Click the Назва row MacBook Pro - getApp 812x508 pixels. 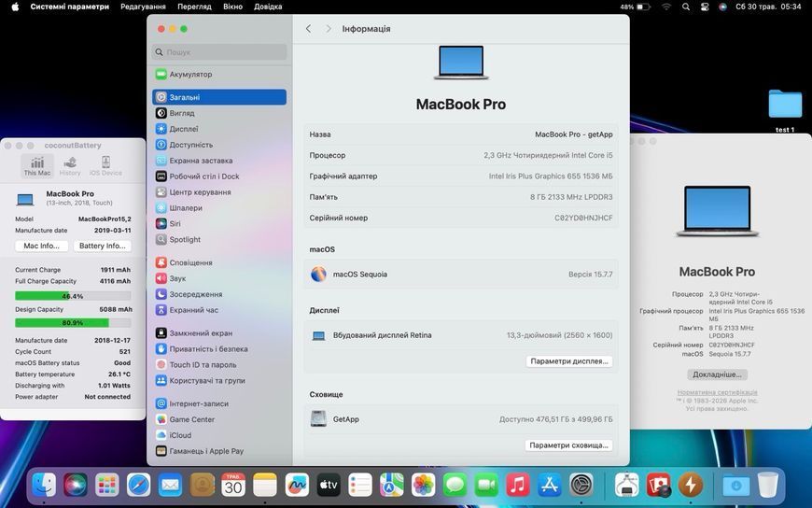click(x=461, y=134)
